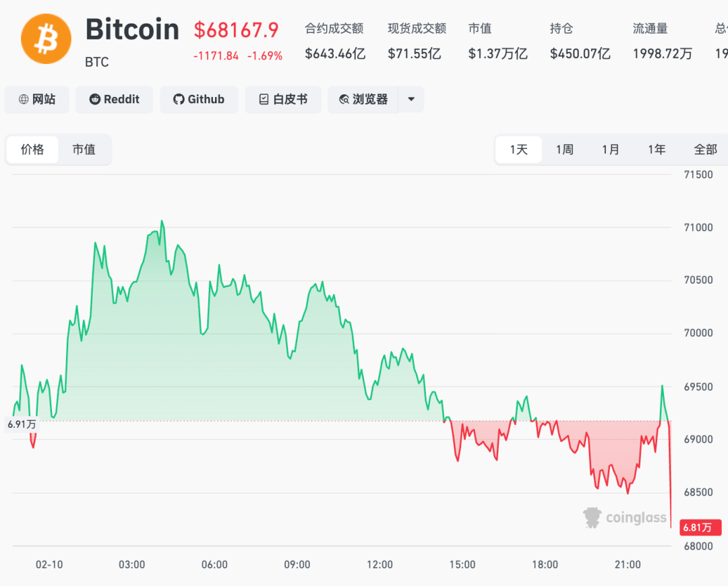Click the 浏览器 explorer search icon
This screenshot has height=586, width=728.
click(344, 100)
